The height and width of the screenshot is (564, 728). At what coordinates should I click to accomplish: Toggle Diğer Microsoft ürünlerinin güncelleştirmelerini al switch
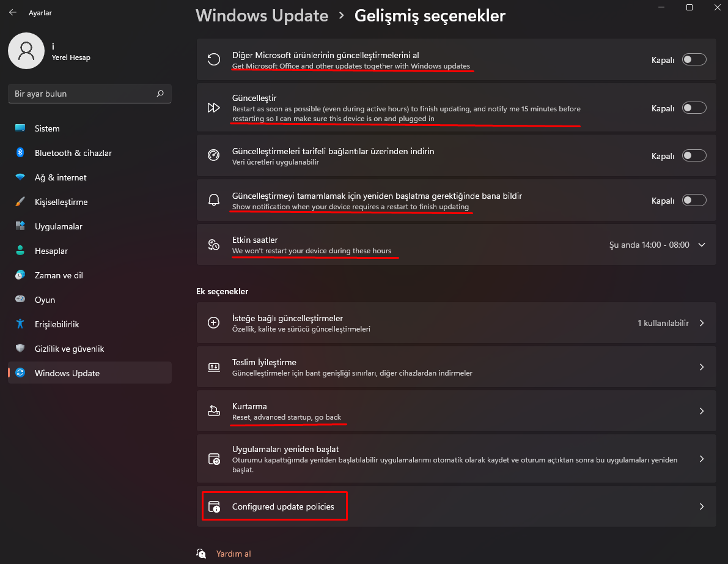pos(694,60)
